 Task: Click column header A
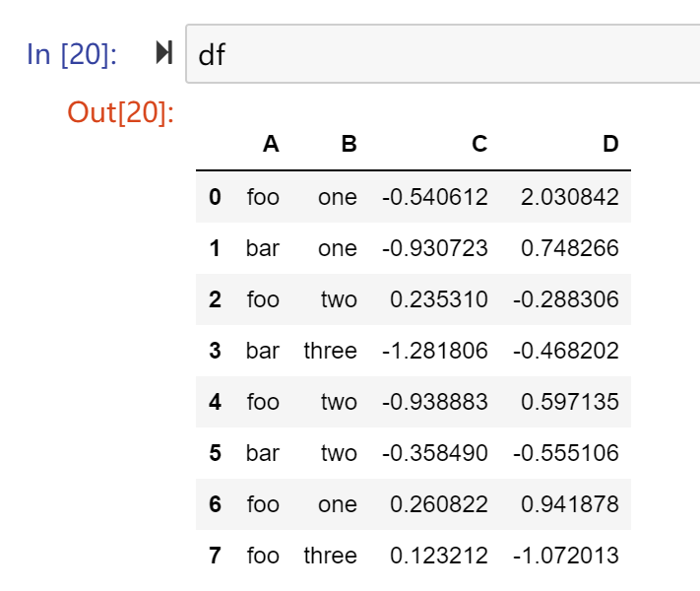pos(271,144)
